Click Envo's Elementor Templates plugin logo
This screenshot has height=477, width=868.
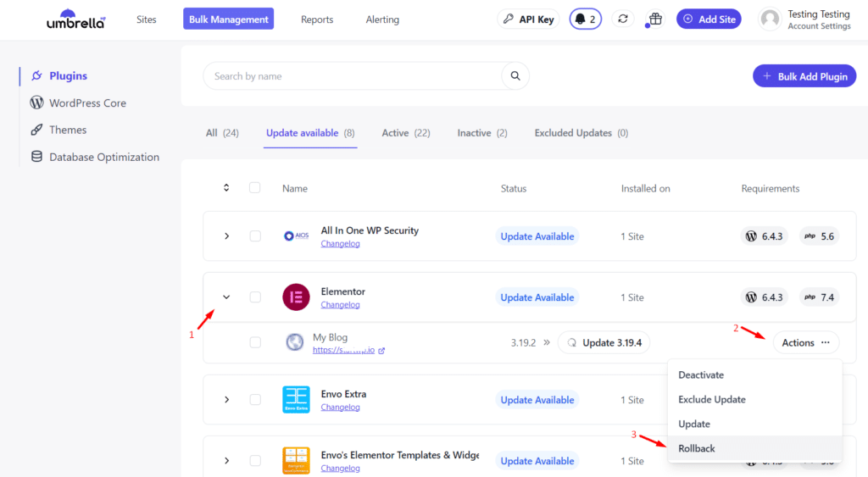point(296,460)
